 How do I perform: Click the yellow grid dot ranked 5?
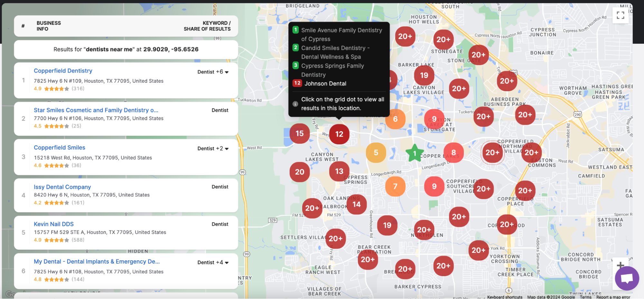pyautogui.click(x=376, y=152)
